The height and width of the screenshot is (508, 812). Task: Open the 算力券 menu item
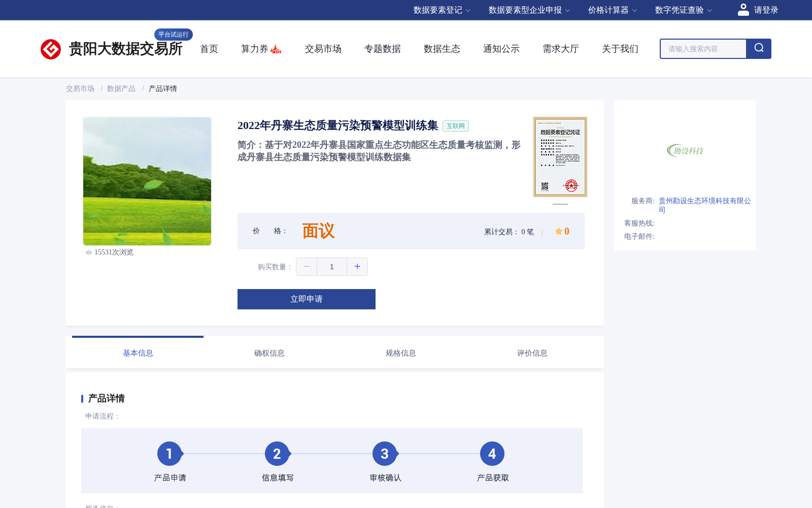tap(255, 49)
